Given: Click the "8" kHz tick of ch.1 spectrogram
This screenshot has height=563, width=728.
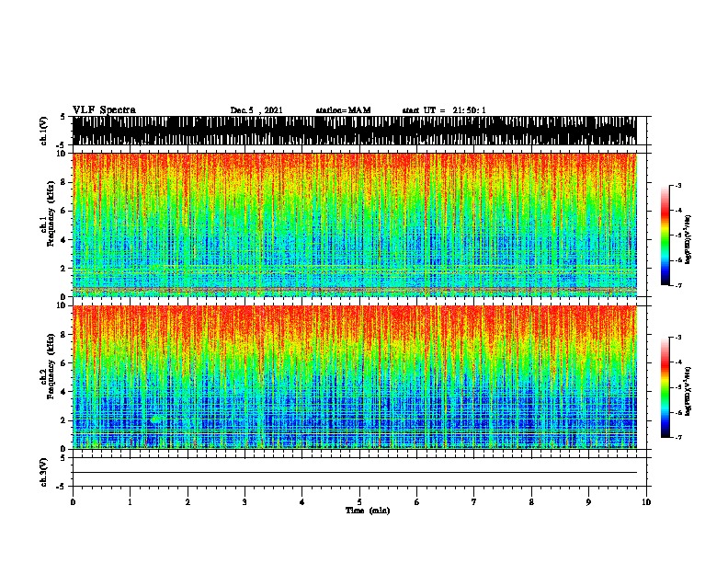Looking at the screenshot, I should point(63,182).
